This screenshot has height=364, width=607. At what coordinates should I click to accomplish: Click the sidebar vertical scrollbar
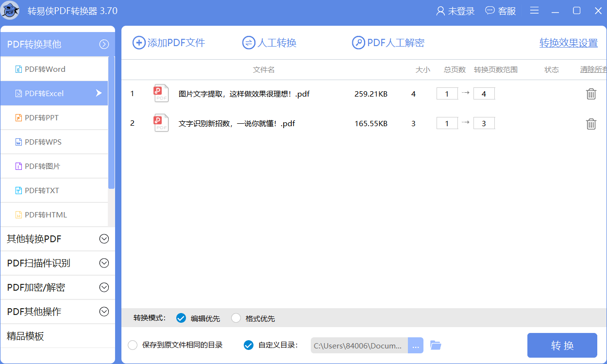(x=111, y=123)
